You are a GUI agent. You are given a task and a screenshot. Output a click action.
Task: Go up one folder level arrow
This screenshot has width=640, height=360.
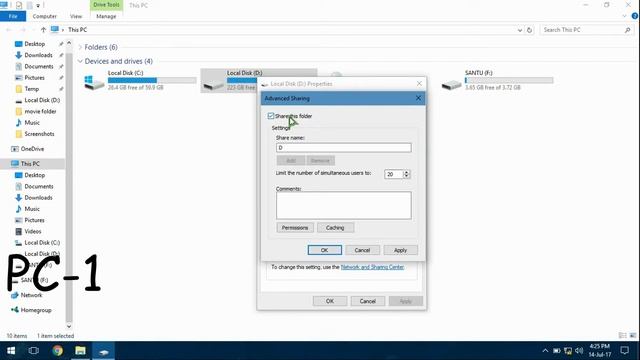coord(43,30)
